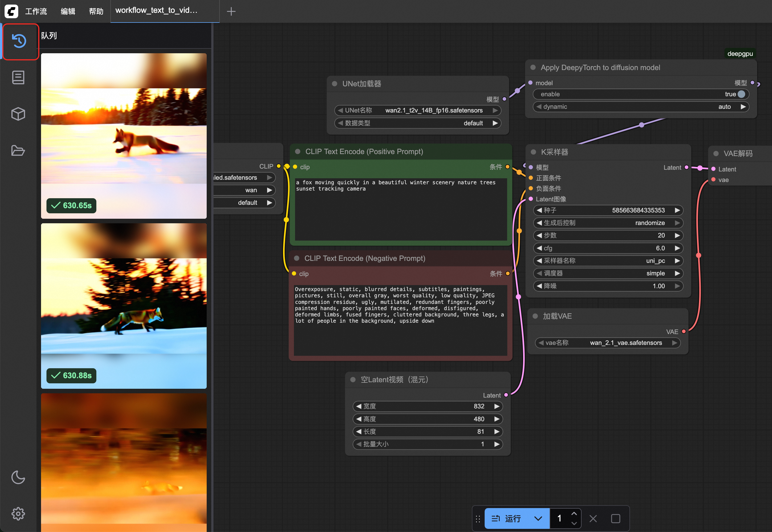The width and height of the screenshot is (772, 532).
Task: Open the 帮助 menu
Action: tap(96, 11)
